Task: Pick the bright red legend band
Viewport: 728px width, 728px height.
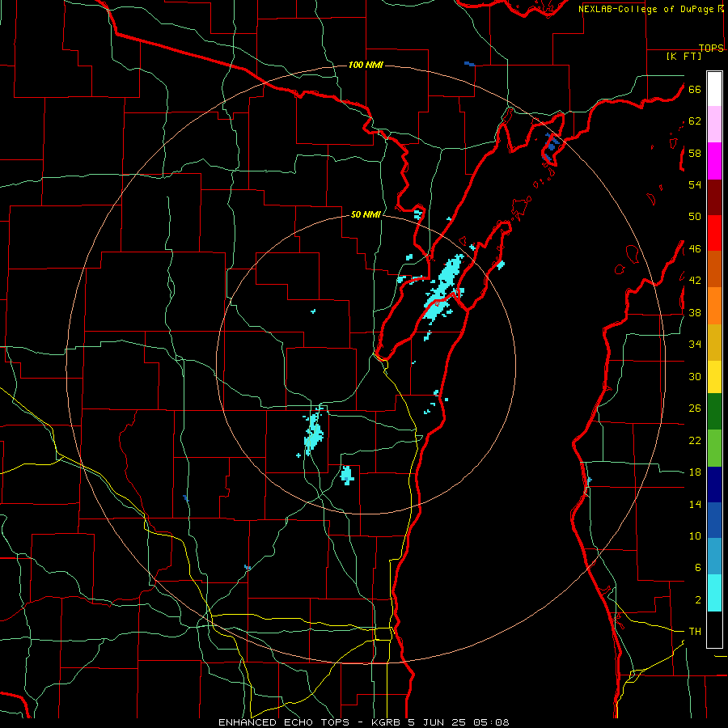Action: pos(714,233)
